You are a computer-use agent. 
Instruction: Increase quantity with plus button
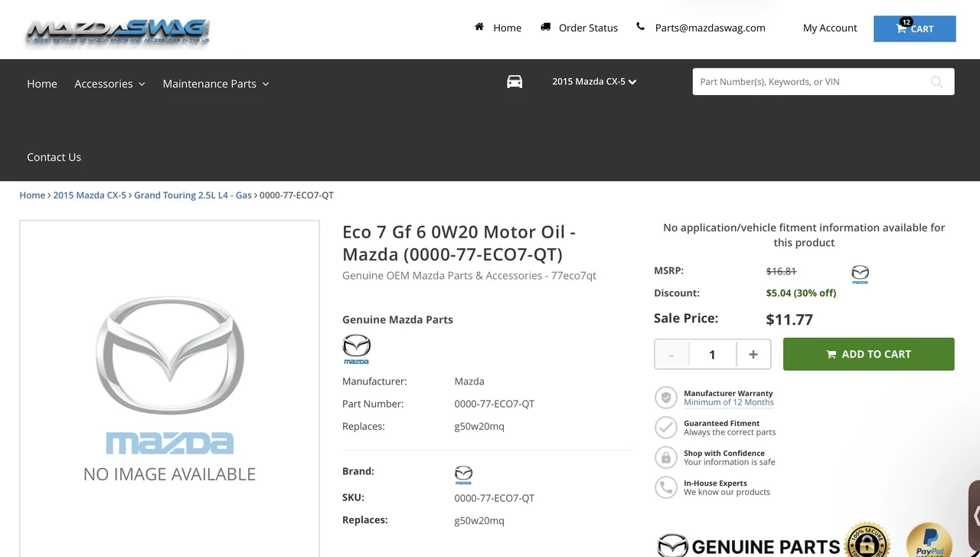tap(753, 354)
